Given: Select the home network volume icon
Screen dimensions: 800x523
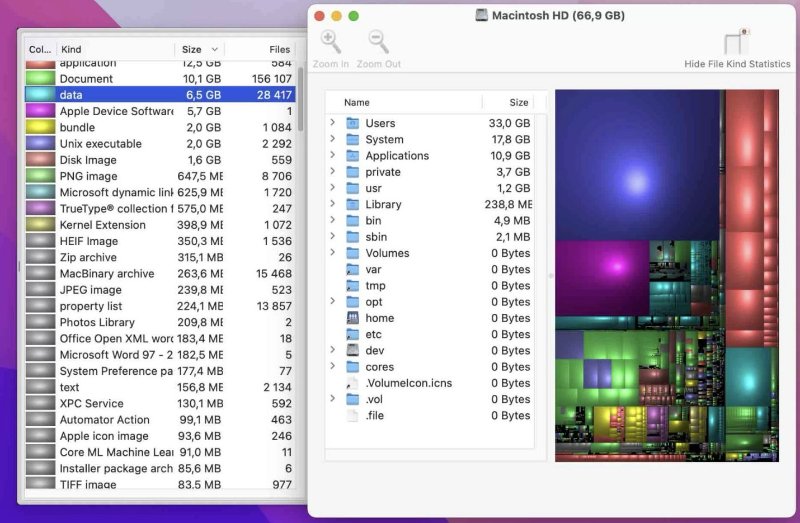Looking at the screenshot, I should click(353, 318).
